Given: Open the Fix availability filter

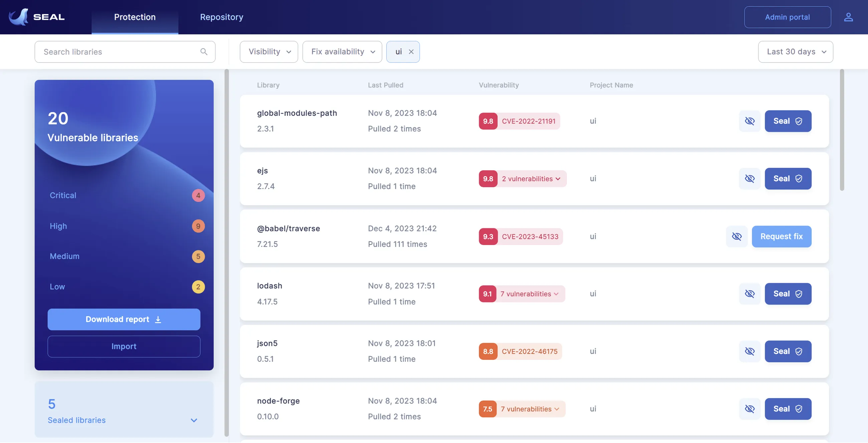Looking at the screenshot, I should [342, 51].
